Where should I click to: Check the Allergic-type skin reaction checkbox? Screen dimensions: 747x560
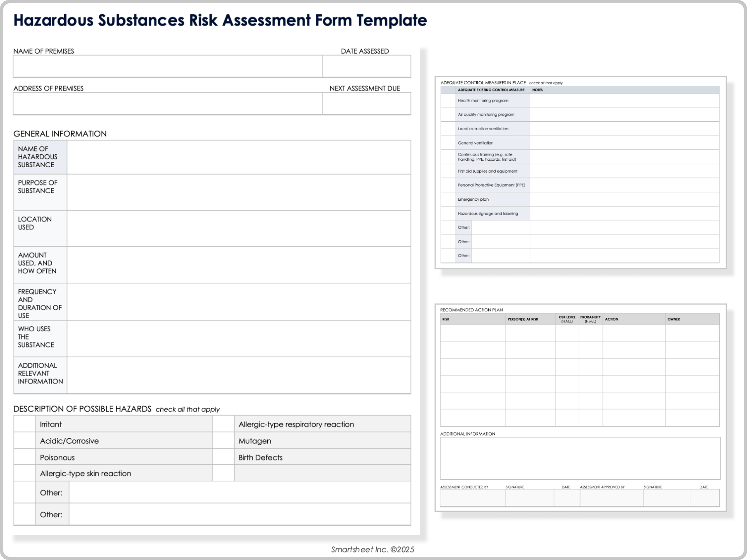[x=24, y=473]
